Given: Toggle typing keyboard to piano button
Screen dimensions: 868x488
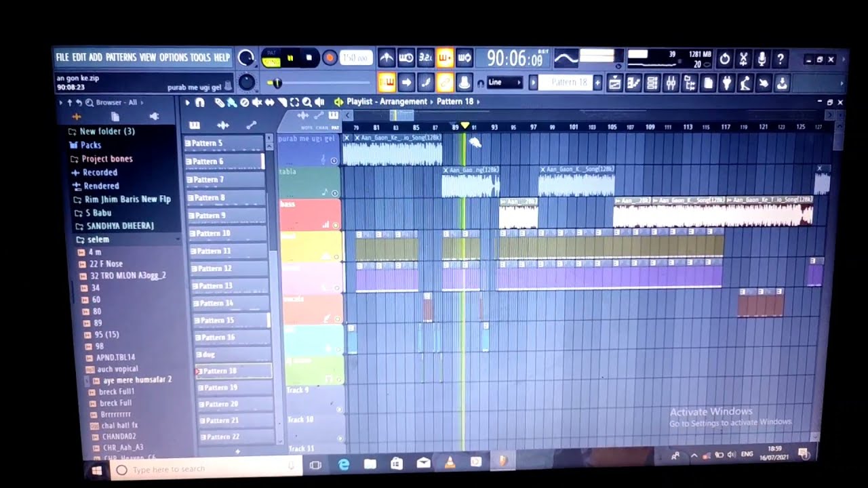Looking at the screenshot, I should point(387,83).
